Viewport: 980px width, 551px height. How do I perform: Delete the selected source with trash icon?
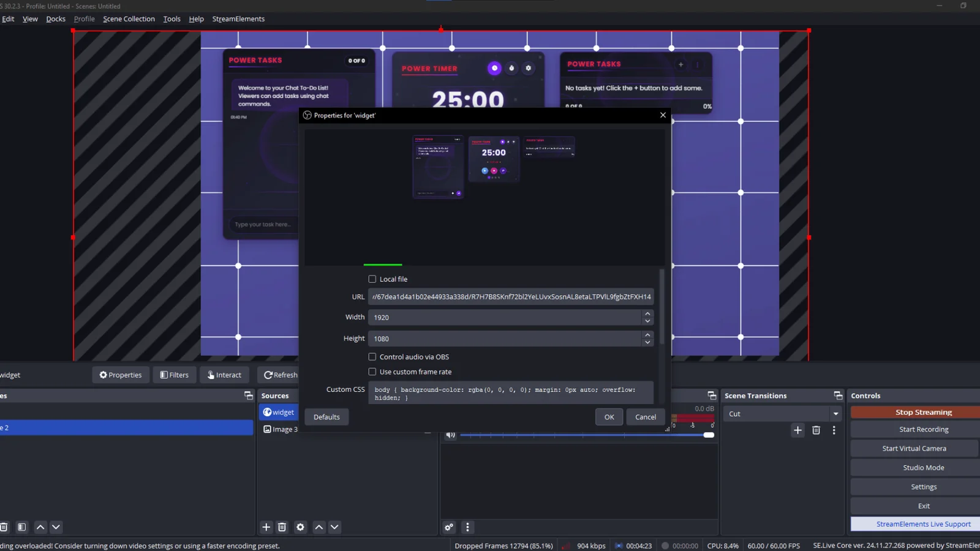[282, 527]
